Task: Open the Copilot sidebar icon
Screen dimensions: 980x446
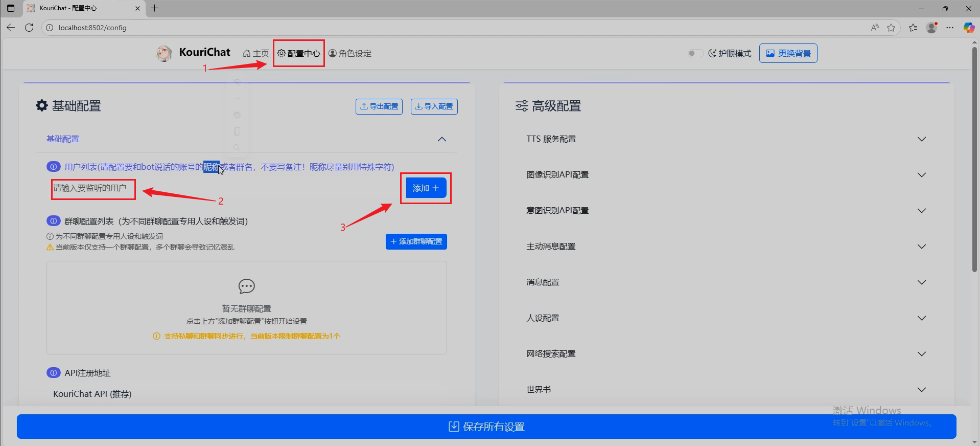Action: (968, 28)
